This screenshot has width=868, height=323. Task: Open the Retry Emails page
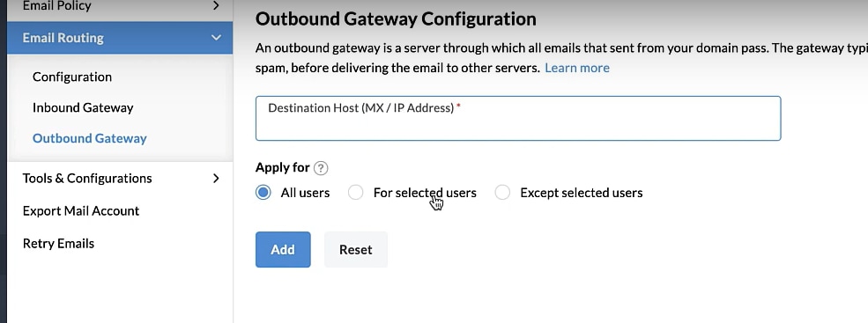click(58, 244)
